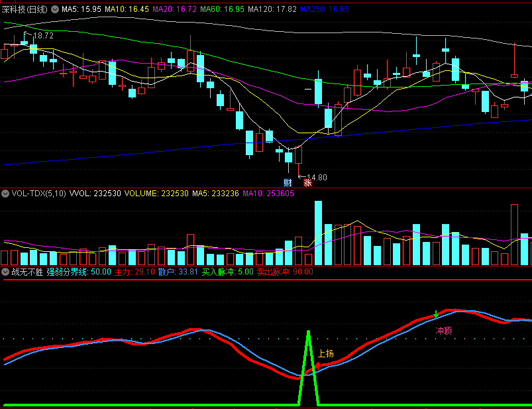
Task: Click the 冲顶 signal annotation
Action: (x=444, y=331)
